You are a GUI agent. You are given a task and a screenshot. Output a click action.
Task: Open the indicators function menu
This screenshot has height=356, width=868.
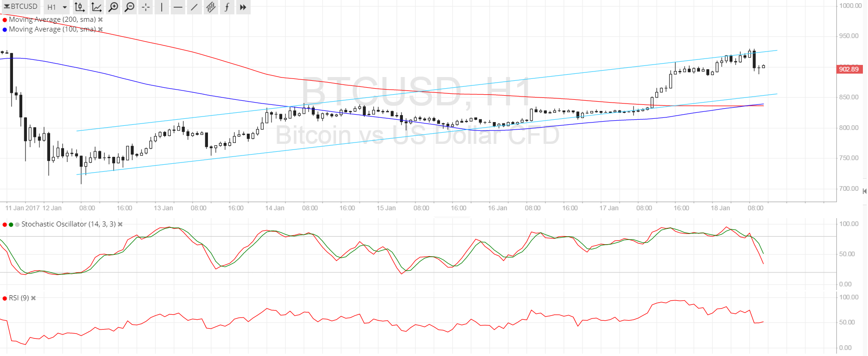click(x=227, y=7)
